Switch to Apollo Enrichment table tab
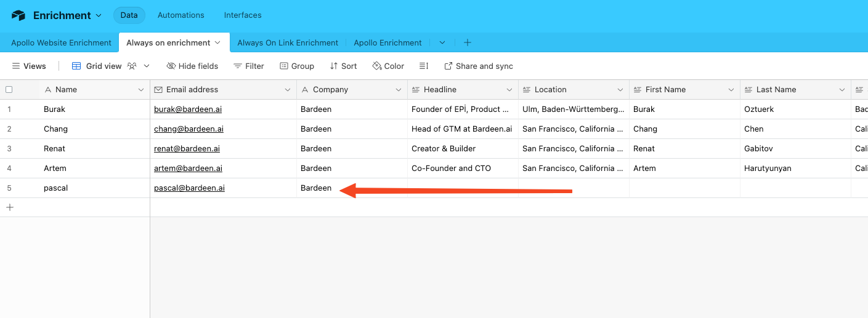 click(x=387, y=42)
